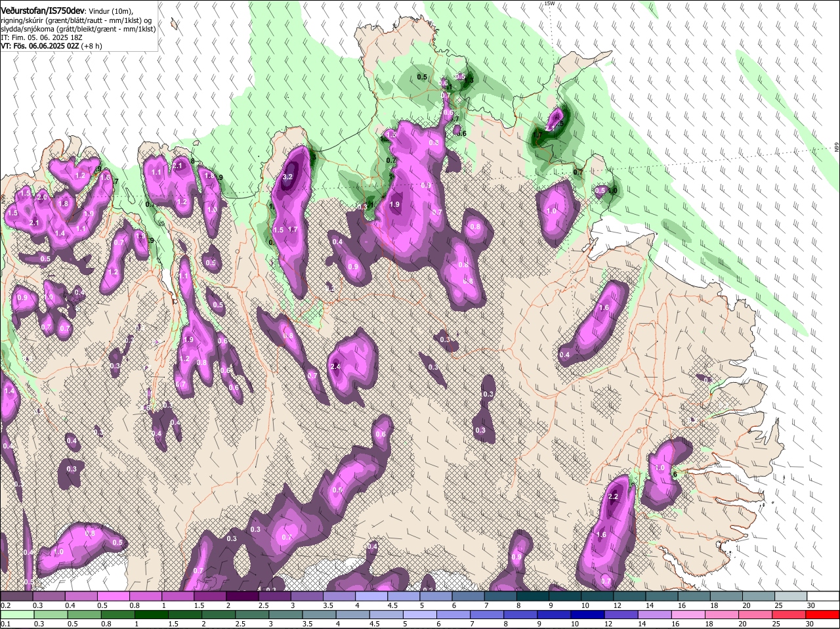
Task: Click the 2.4 precipitation value on the map
Action: [335, 366]
